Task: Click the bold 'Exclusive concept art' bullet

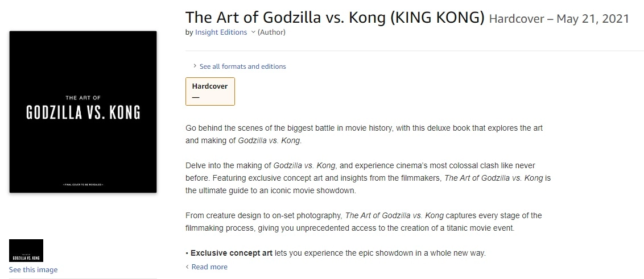Action: tap(231, 253)
